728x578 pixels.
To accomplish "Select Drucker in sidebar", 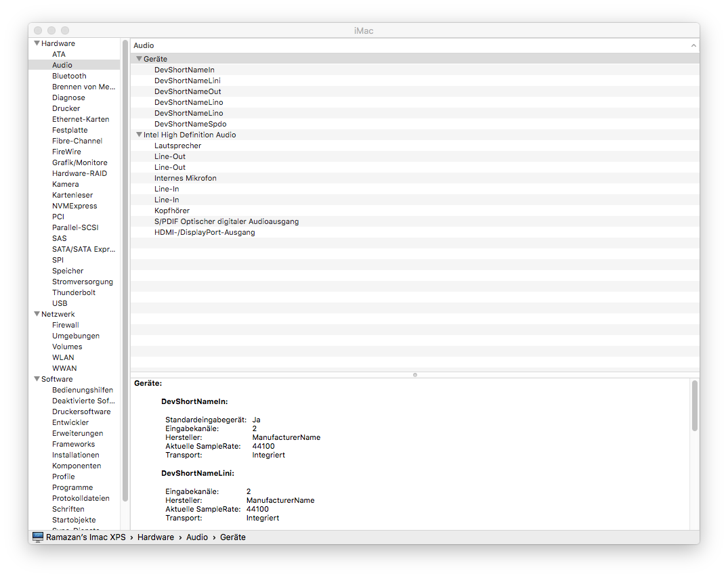I will [x=66, y=108].
